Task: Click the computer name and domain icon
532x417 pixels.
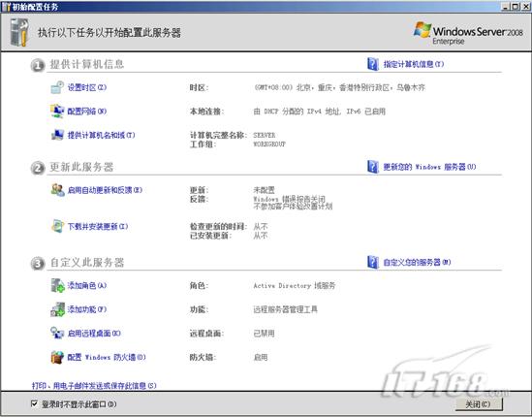Action: pyautogui.click(x=57, y=135)
